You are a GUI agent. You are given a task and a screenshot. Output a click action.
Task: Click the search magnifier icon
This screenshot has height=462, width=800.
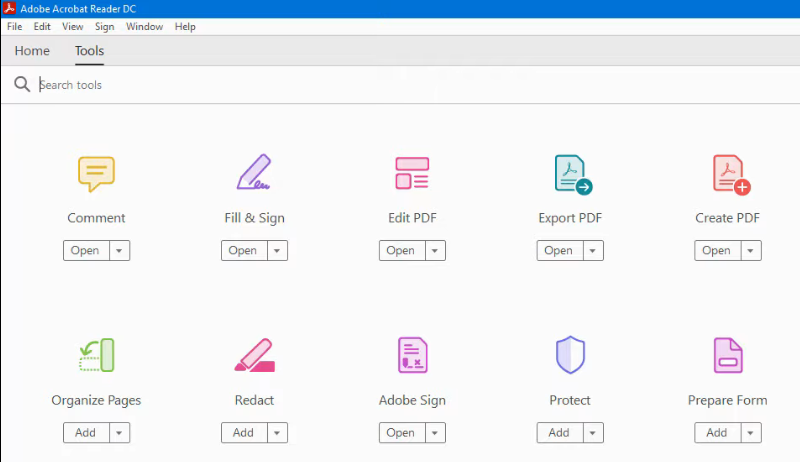pyautogui.click(x=22, y=84)
